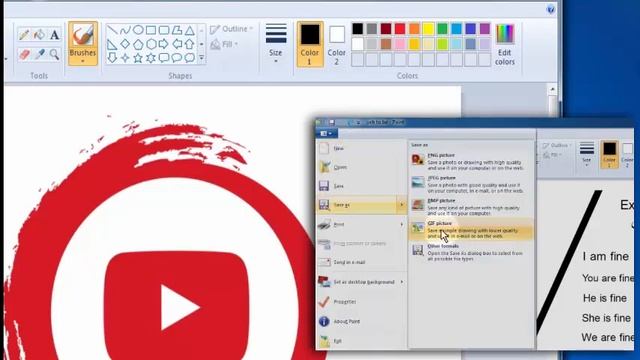The image size is (640, 360).
Task: Select the Text tool (letter A)
Action: point(54,35)
